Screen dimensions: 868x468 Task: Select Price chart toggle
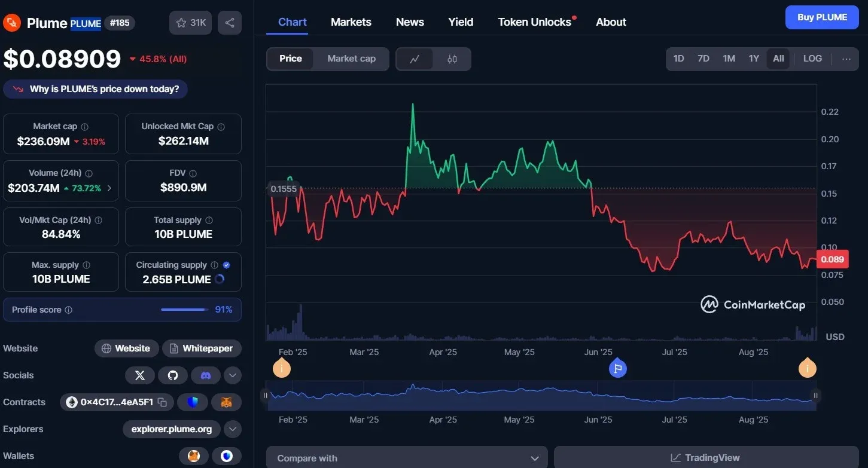pyautogui.click(x=291, y=59)
